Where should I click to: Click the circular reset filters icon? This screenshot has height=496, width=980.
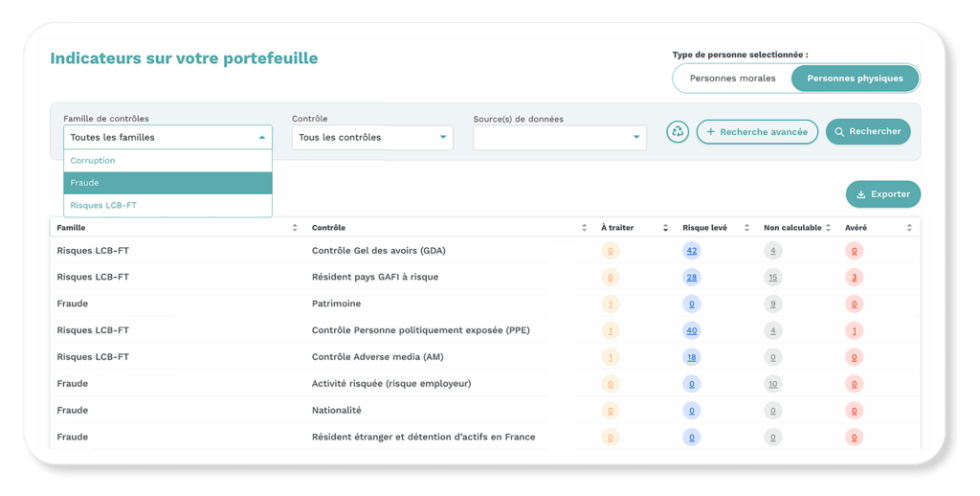[x=678, y=132]
